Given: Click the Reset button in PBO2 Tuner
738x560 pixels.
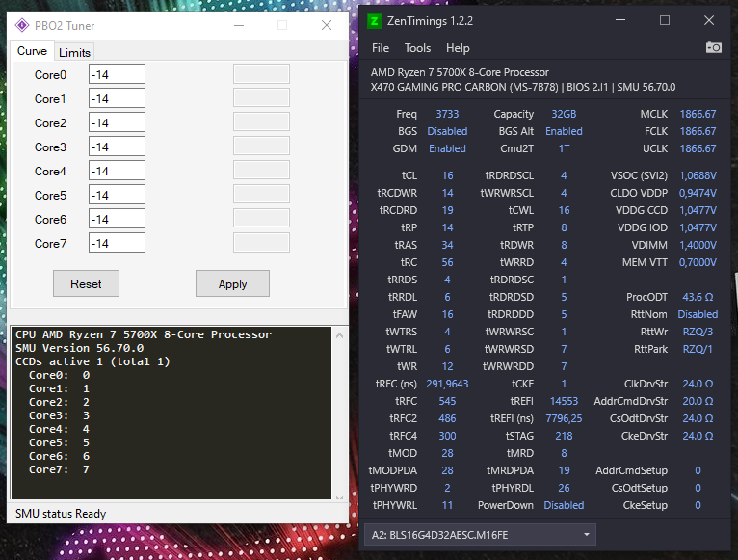Looking at the screenshot, I should (86, 283).
